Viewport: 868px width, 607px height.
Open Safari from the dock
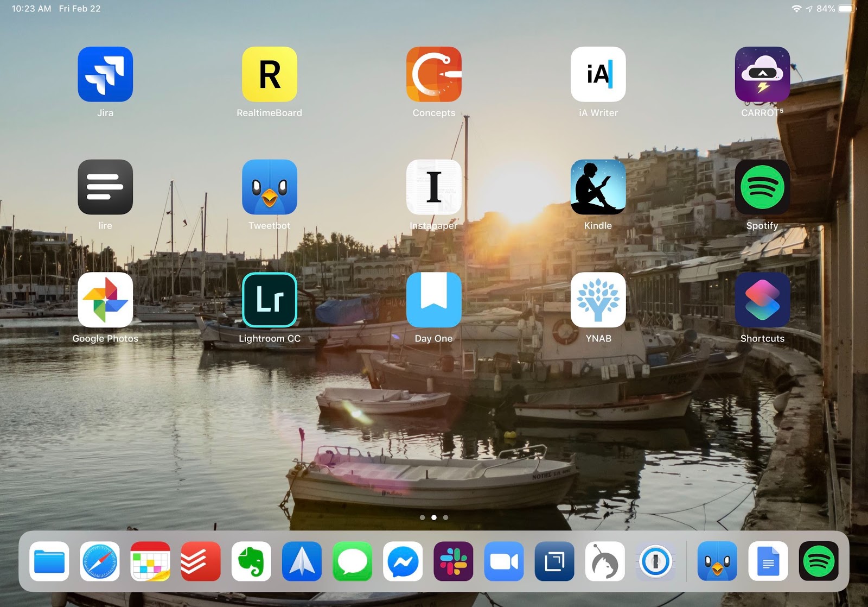pyautogui.click(x=100, y=561)
